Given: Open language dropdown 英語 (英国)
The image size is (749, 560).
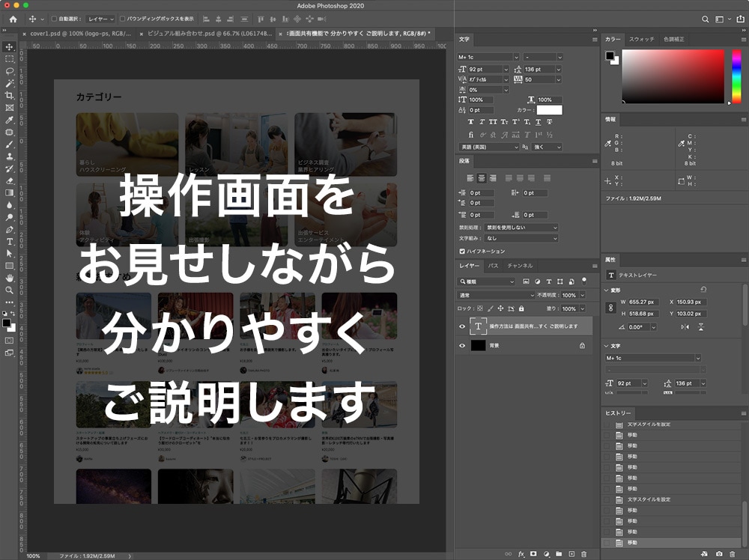Looking at the screenshot, I should tap(488, 147).
